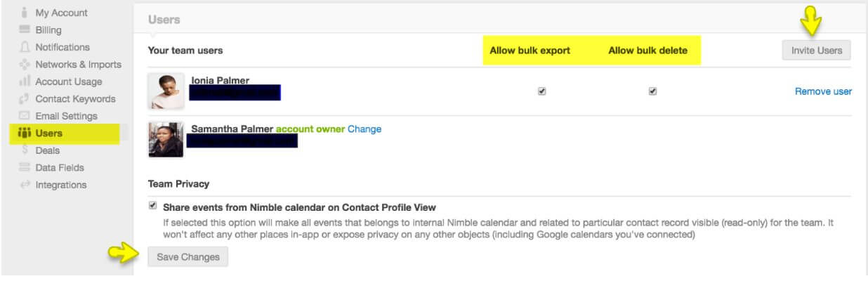The height and width of the screenshot is (281, 868).
Task: Click the Save Changes button
Action: point(188,257)
